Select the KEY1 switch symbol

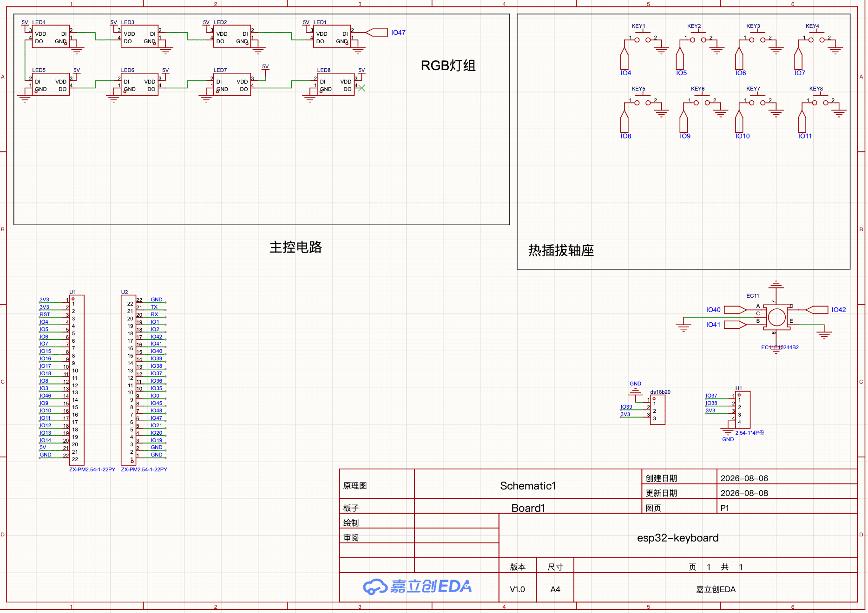pos(643,37)
